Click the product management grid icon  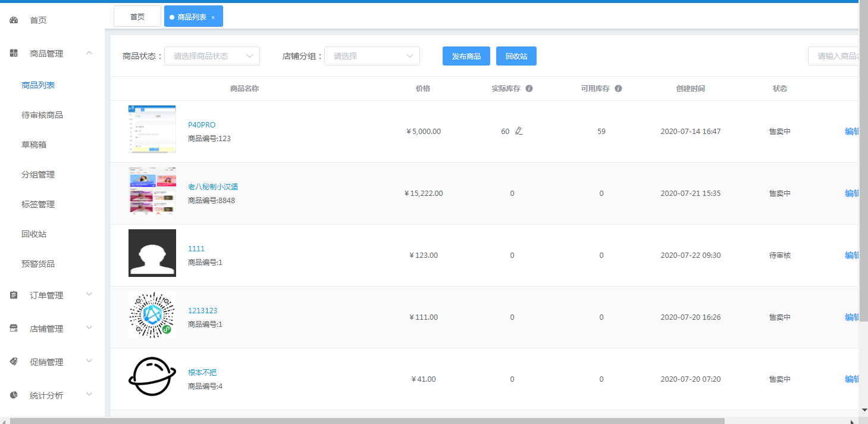(x=14, y=54)
